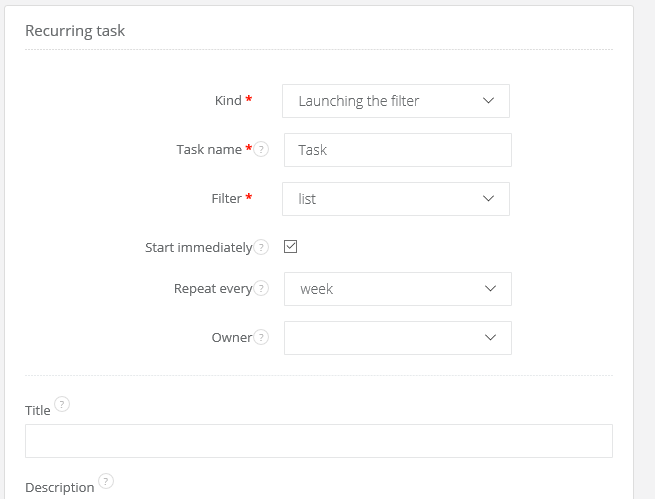Click the help icon beside Task name
The width and height of the screenshot is (655, 499).
262,149
